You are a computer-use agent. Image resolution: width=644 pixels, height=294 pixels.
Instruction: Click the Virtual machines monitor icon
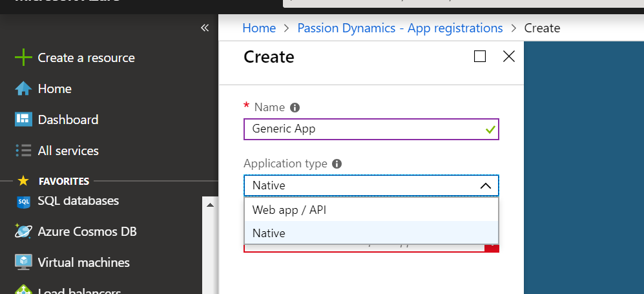(23, 262)
